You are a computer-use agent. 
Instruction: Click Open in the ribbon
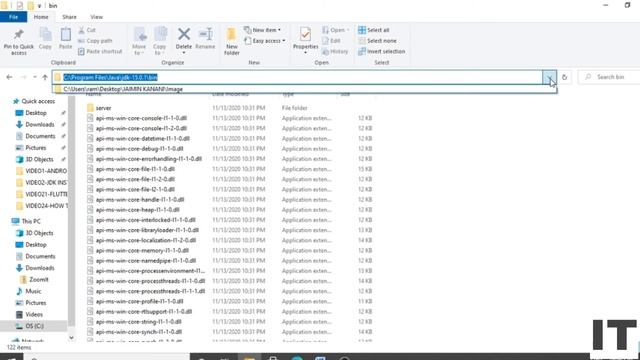coord(335,30)
